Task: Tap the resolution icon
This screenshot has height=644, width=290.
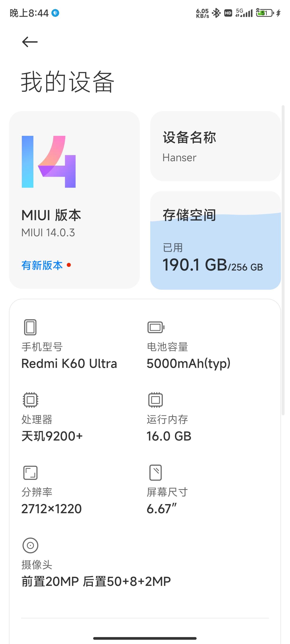Action: pyautogui.click(x=30, y=473)
